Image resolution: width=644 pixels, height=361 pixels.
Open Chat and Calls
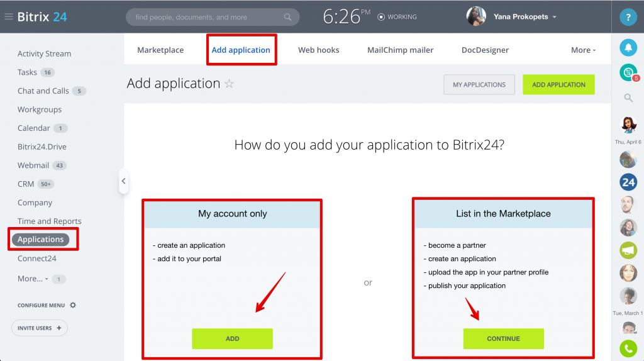(43, 91)
